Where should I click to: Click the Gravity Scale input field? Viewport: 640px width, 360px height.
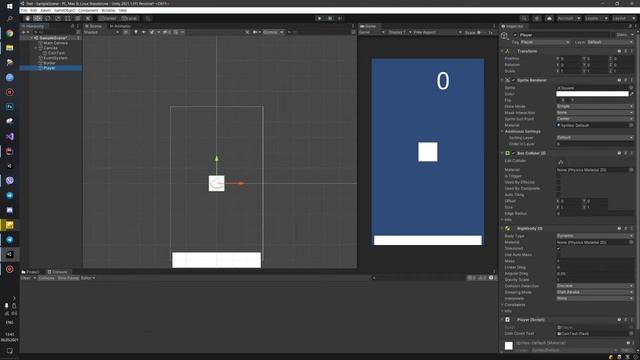[595, 280]
